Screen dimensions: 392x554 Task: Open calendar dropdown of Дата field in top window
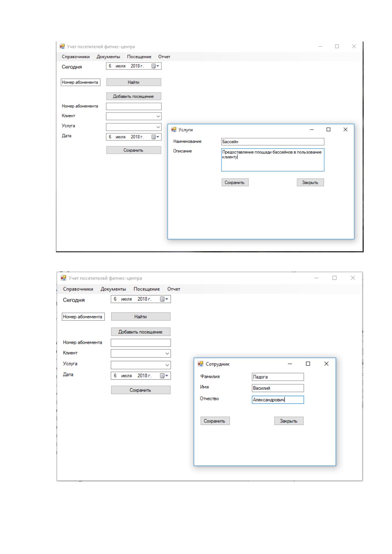click(155, 137)
